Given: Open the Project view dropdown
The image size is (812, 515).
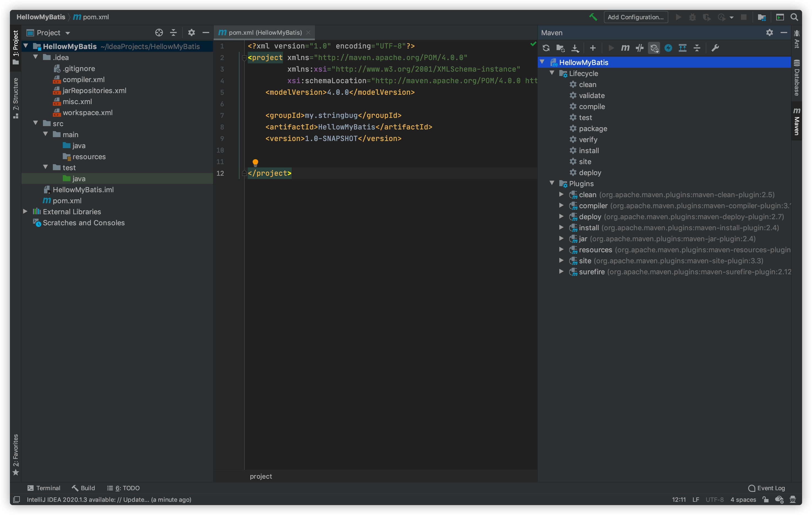Looking at the screenshot, I should coord(48,33).
